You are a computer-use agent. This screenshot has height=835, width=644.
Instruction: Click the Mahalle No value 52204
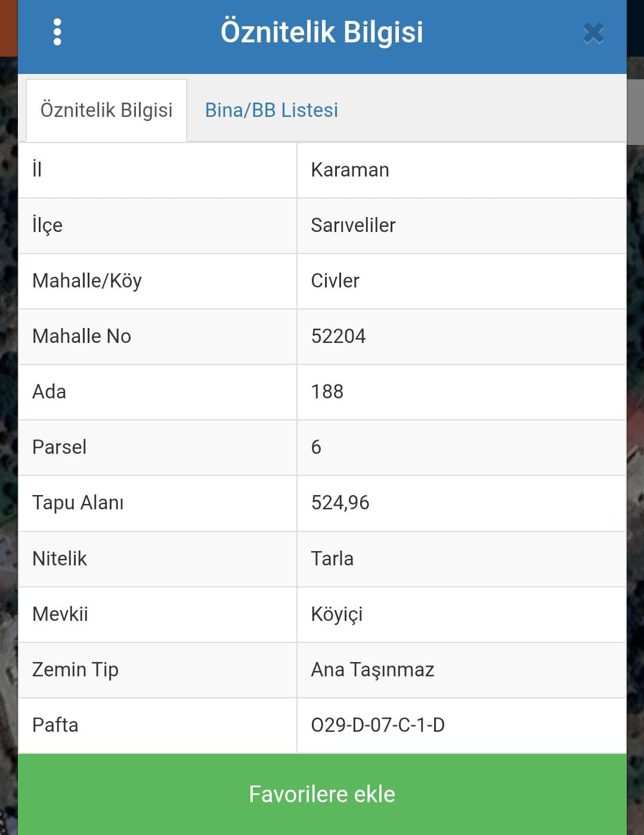pyautogui.click(x=338, y=336)
